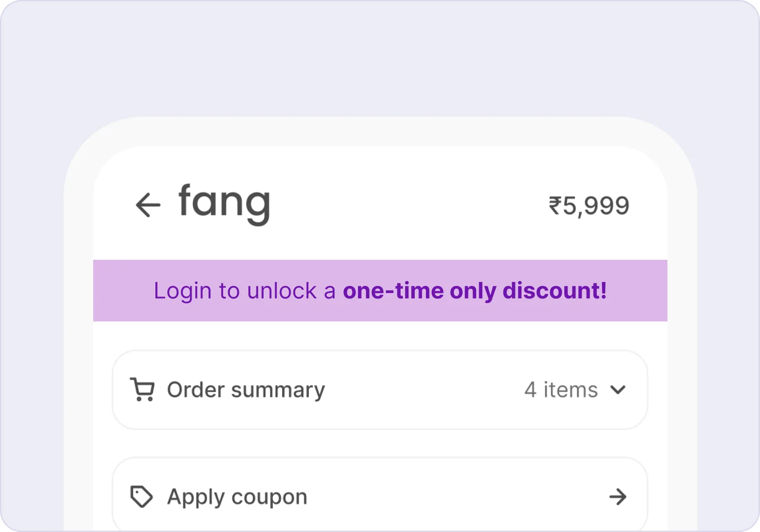
Task: Click the left-pointing navigation arrow
Action: (148, 203)
